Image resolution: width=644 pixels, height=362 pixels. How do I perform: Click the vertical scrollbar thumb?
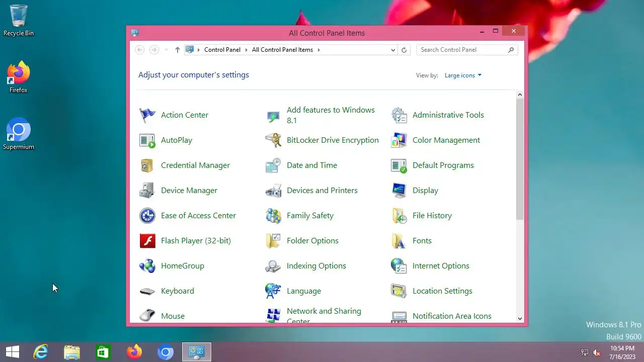520,159
